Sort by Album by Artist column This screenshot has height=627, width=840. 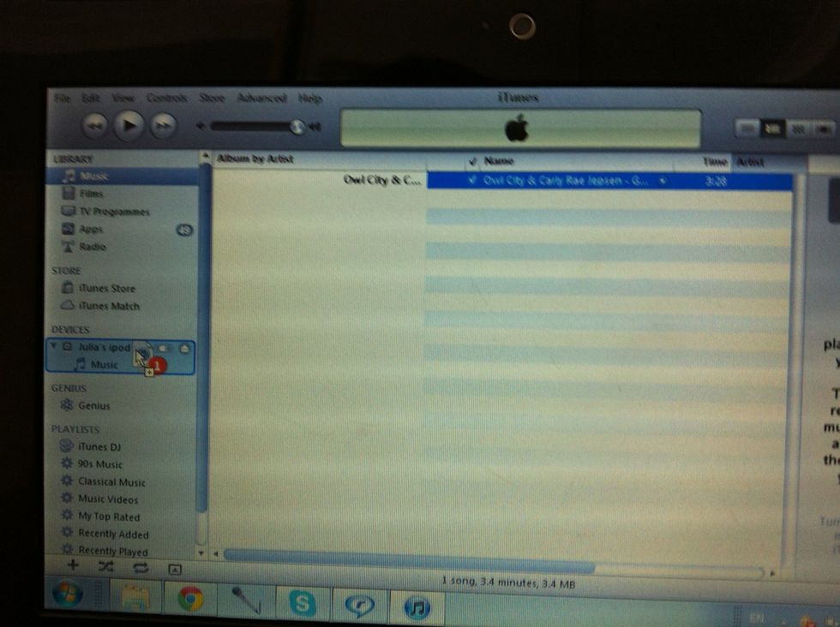pyautogui.click(x=319, y=159)
